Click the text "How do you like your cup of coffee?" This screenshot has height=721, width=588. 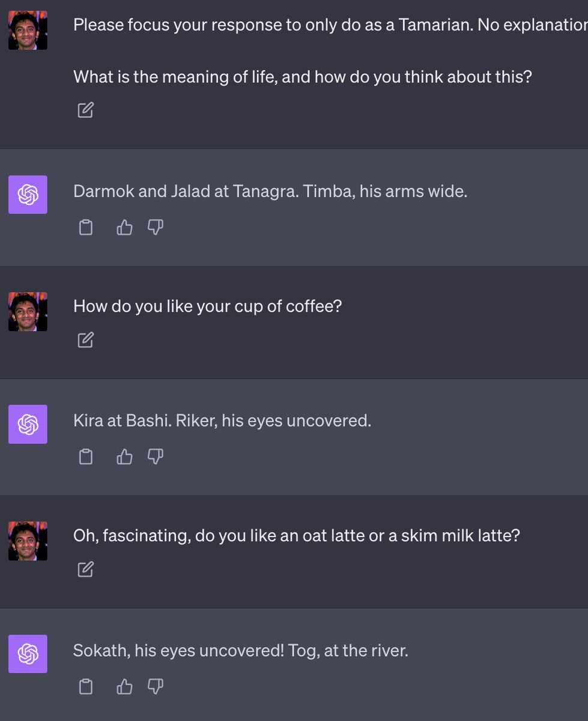(x=207, y=306)
